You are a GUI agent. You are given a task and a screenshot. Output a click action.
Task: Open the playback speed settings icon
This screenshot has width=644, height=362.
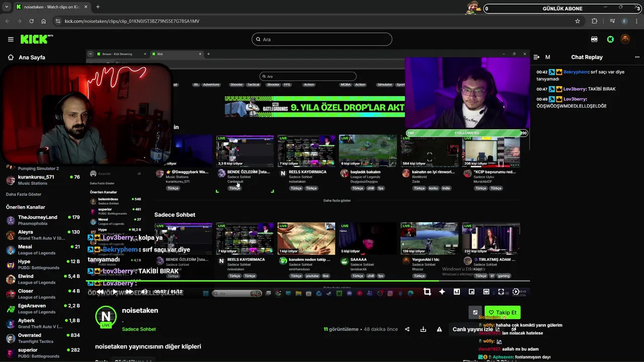[x=516, y=292]
